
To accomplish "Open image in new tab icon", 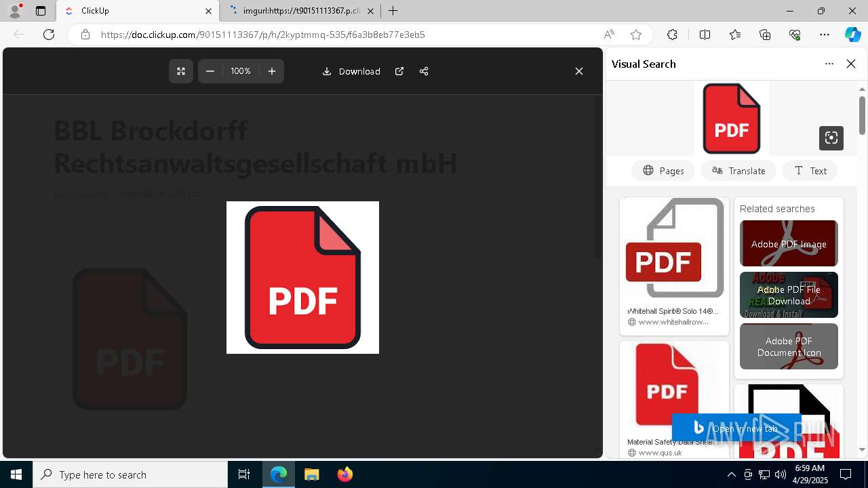I will pyautogui.click(x=399, y=71).
